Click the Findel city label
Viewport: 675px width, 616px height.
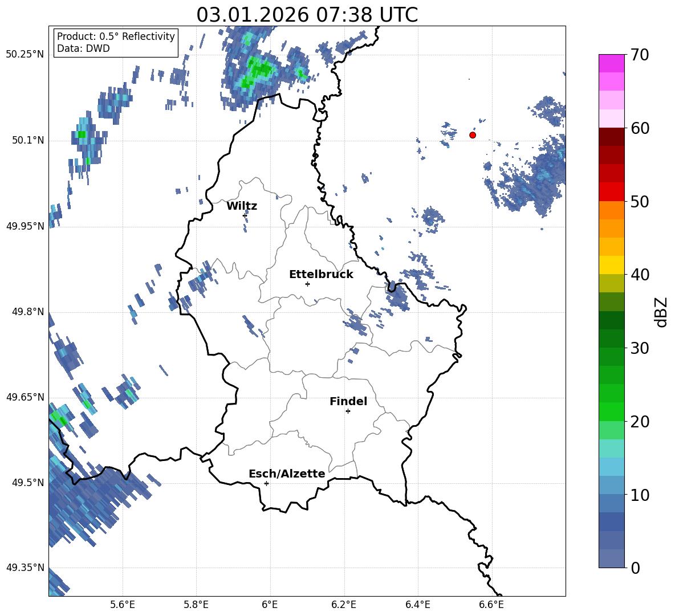click(x=348, y=401)
